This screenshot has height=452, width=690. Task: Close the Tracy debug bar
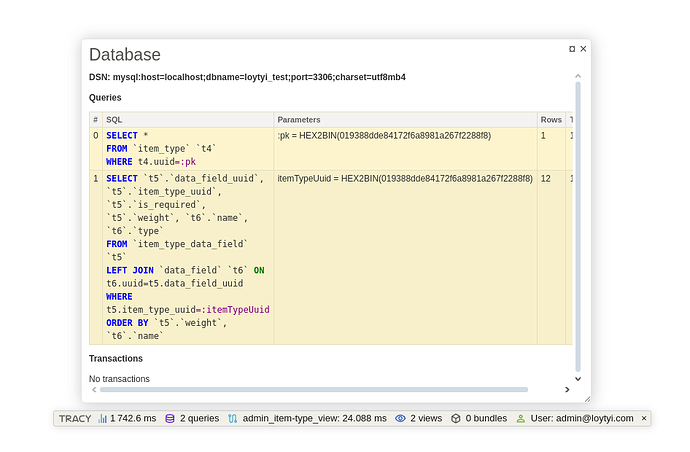click(644, 419)
